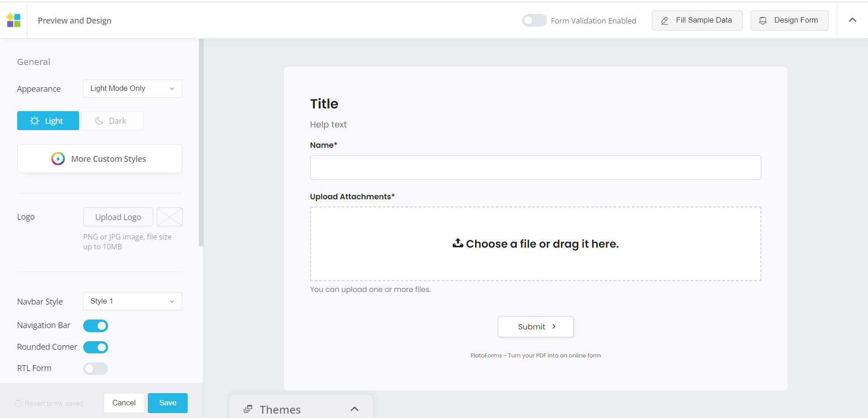This screenshot has width=868, height=418.
Task: Click the Design Form monitor icon
Action: pos(763,21)
